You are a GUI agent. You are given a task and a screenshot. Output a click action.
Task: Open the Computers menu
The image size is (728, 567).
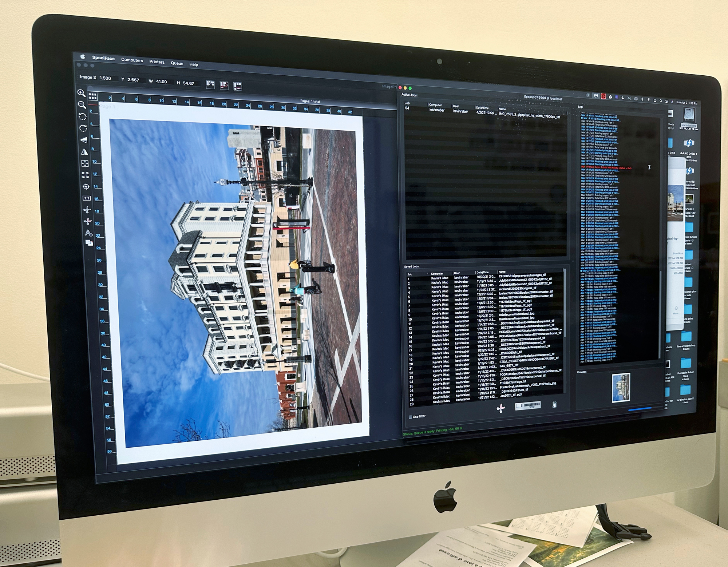(132, 60)
